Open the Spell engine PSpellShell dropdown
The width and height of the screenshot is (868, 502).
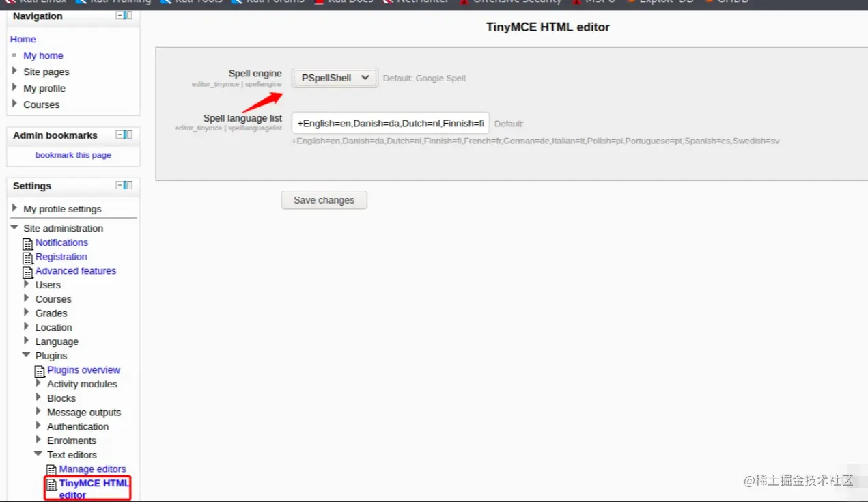click(335, 78)
